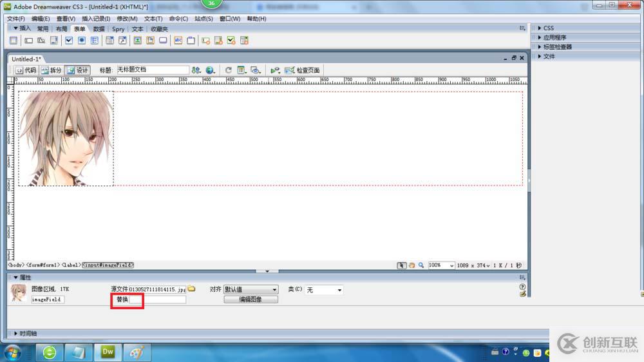Open window size 1089 x 374 dropdown
644x362 pixels.
click(x=473, y=265)
